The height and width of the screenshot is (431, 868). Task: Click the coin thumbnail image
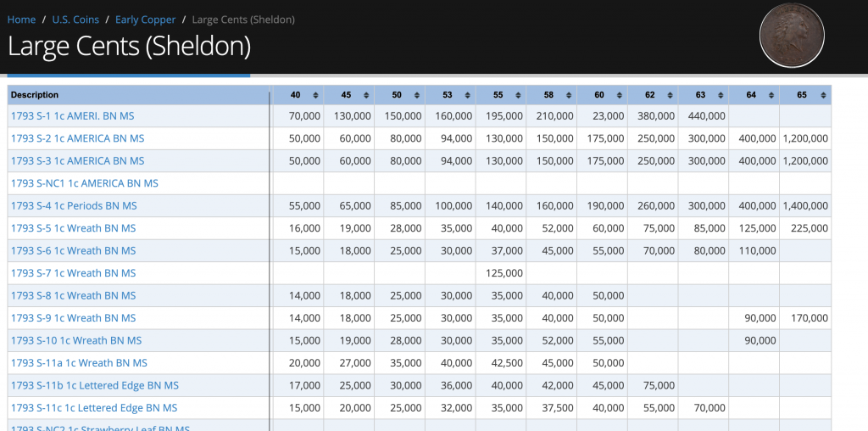[792, 34]
